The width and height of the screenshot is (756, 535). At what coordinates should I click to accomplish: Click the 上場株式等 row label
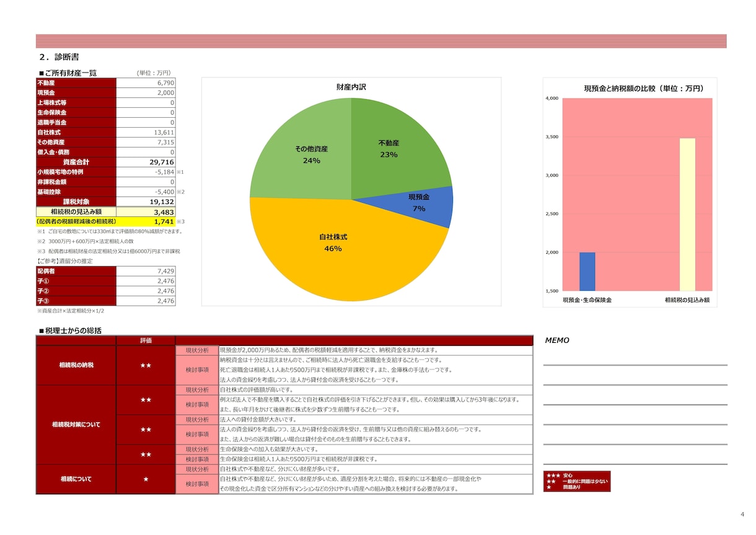76,103
